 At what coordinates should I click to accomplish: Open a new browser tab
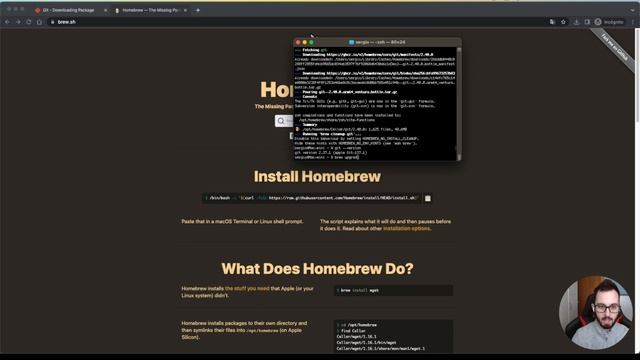pyautogui.click(x=198, y=10)
